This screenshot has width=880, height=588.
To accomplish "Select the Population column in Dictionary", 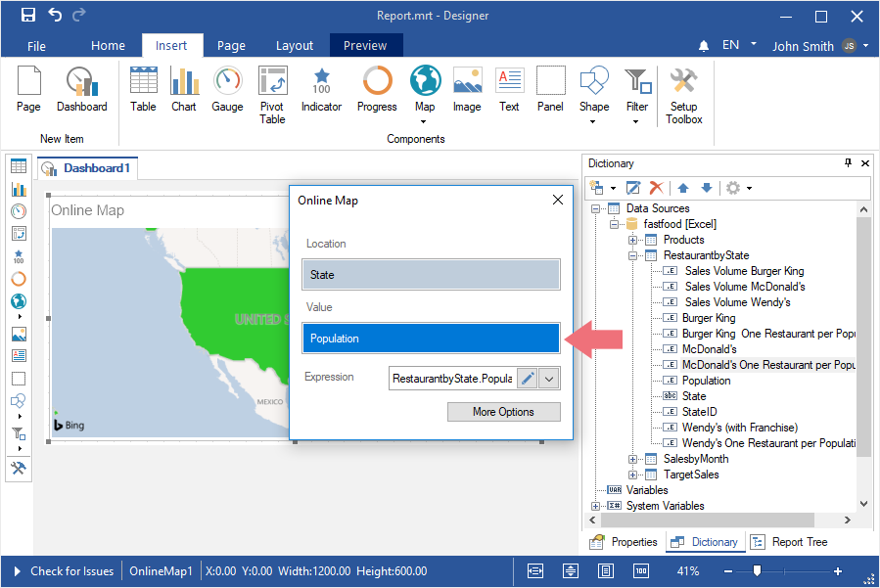I will pyautogui.click(x=706, y=381).
